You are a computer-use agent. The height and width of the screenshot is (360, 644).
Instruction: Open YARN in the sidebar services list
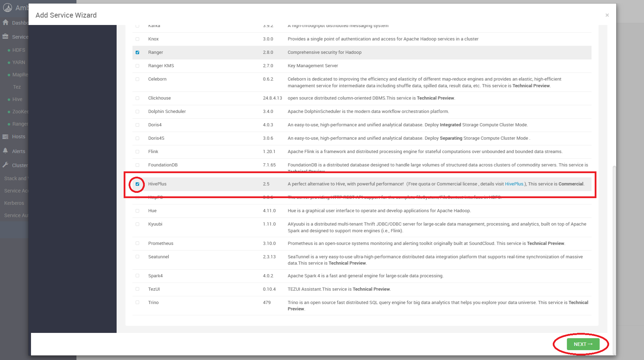pos(19,62)
